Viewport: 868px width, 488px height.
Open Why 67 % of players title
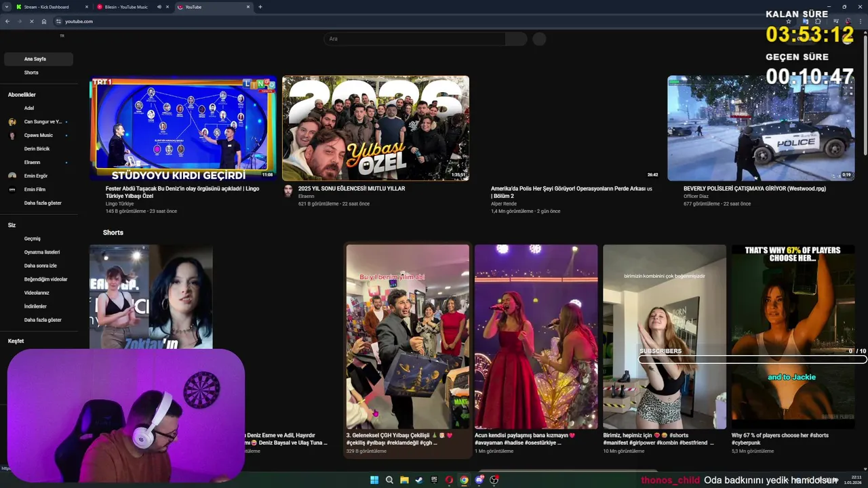tap(780, 439)
